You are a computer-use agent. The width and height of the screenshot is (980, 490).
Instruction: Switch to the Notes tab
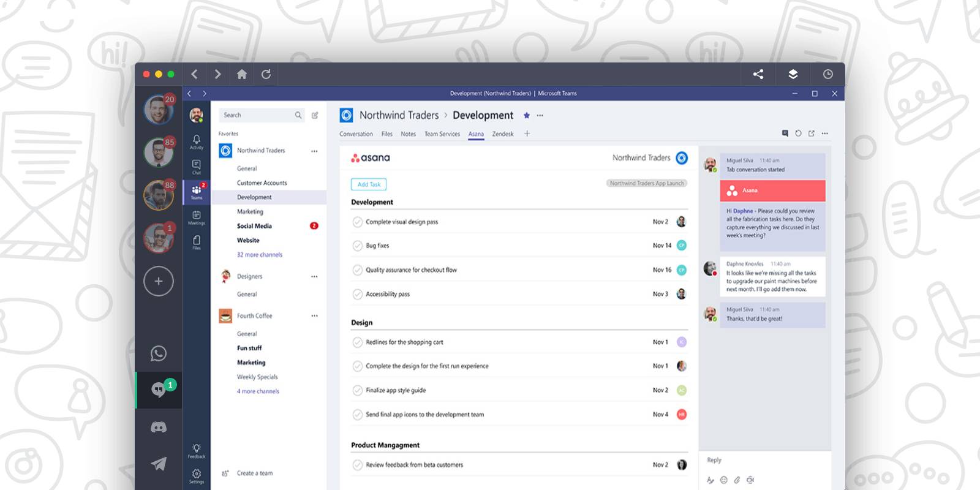point(408,134)
